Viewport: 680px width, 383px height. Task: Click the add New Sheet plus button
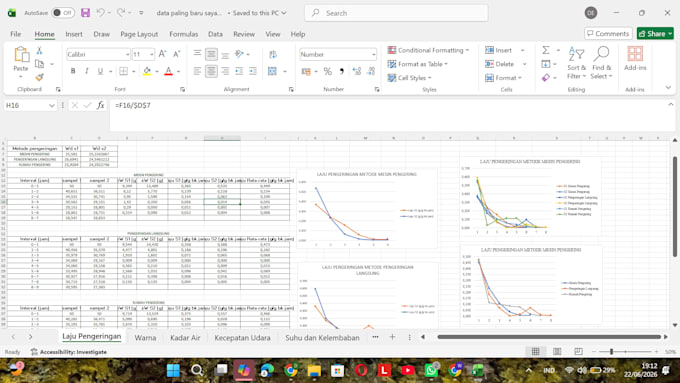(392, 337)
